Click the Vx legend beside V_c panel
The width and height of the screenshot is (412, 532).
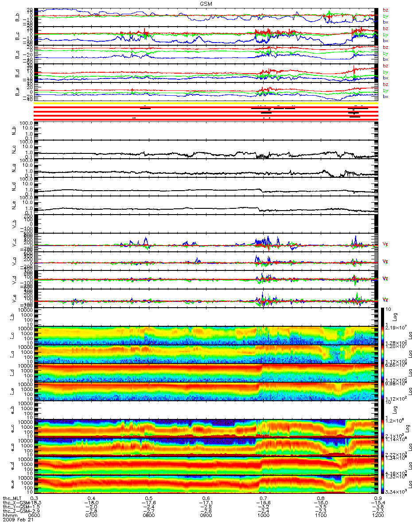(x=385, y=243)
